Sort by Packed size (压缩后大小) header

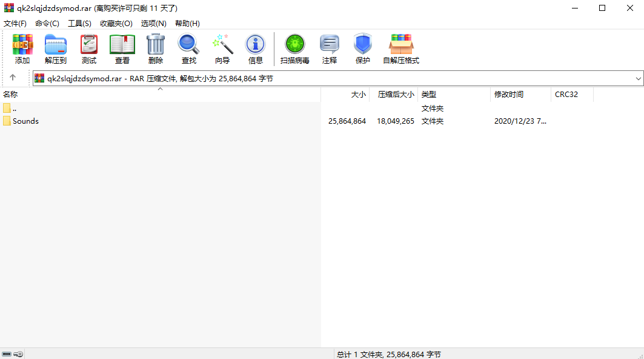[393, 95]
